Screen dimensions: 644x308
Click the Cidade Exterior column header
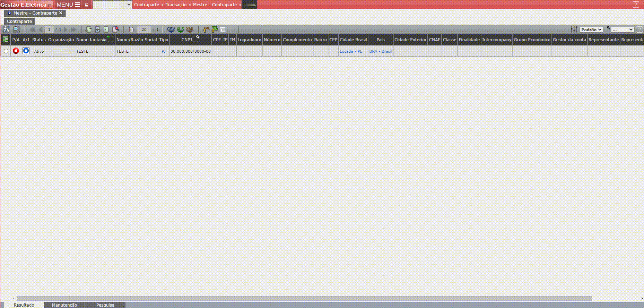(x=410, y=40)
